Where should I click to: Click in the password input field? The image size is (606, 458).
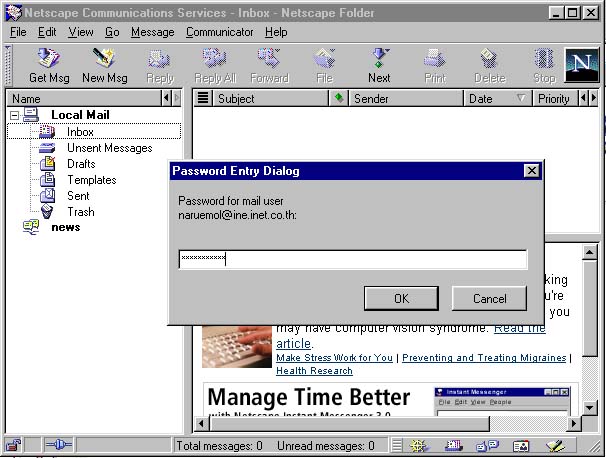tap(353, 259)
